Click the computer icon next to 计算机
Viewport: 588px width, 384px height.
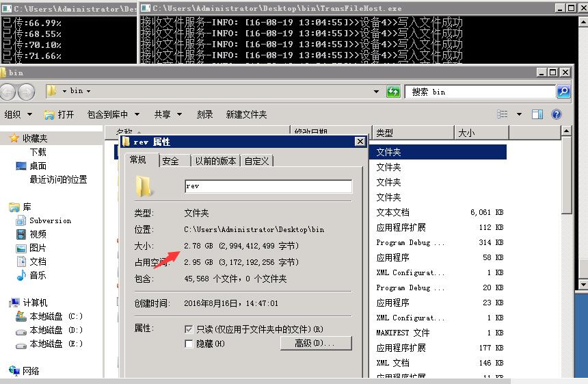coord(14,303)
